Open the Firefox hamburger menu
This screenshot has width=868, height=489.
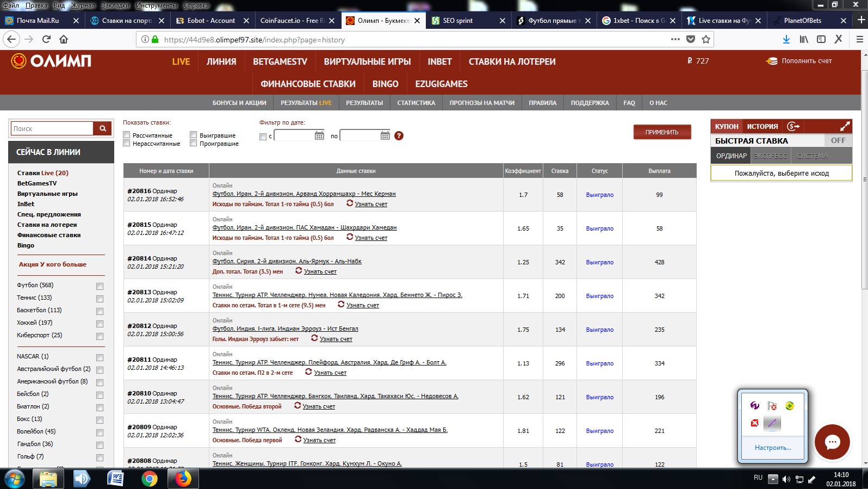[860, 39]
